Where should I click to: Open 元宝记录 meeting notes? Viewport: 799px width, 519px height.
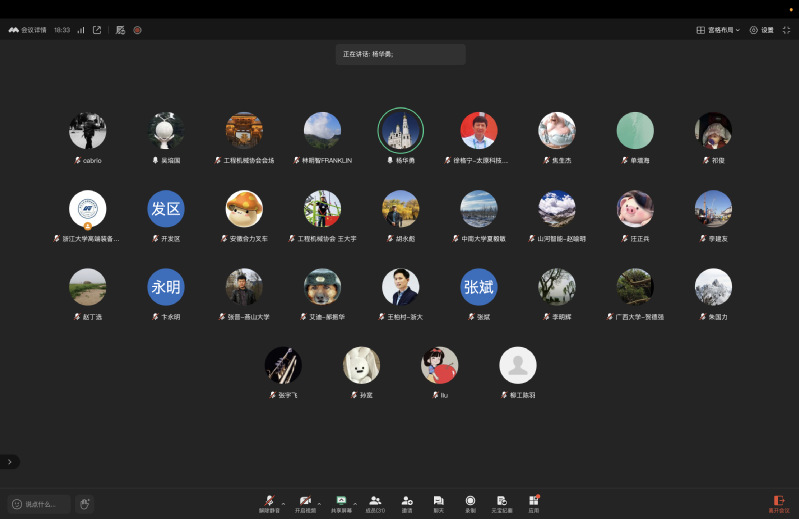[x=502, y=502]
